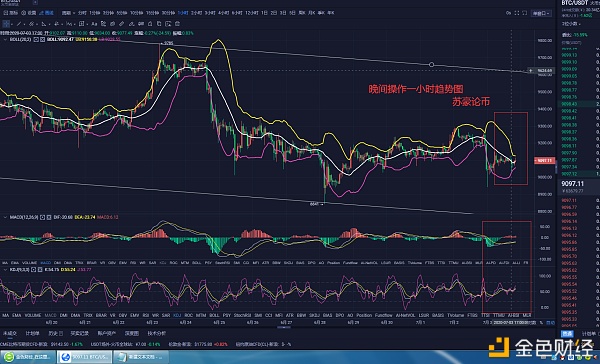Open the 设置 settings button
The height and width of the screenshot is (364, 600).
point(29,13)
